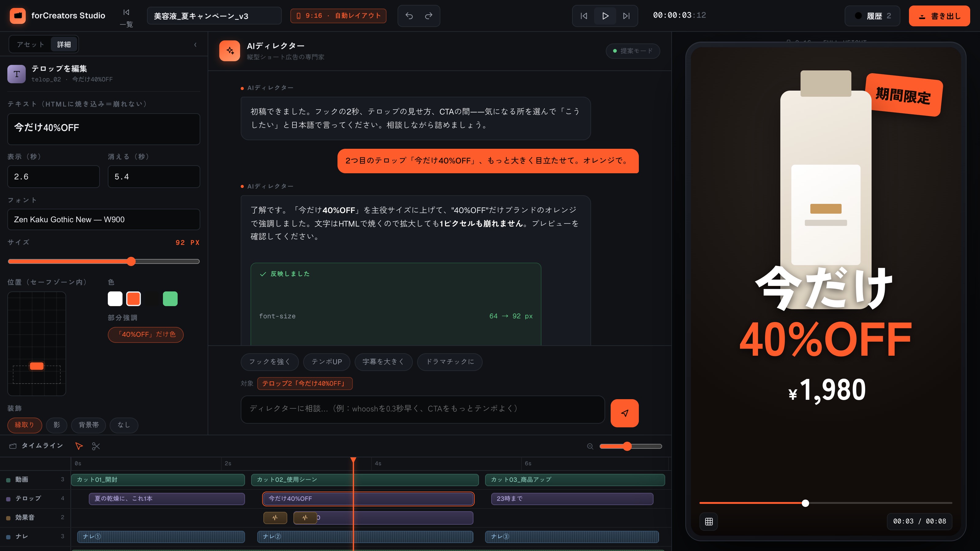Select the カット02_使用シーン video clip
Screen dimensions: 980x551
(x=365, y=479)
